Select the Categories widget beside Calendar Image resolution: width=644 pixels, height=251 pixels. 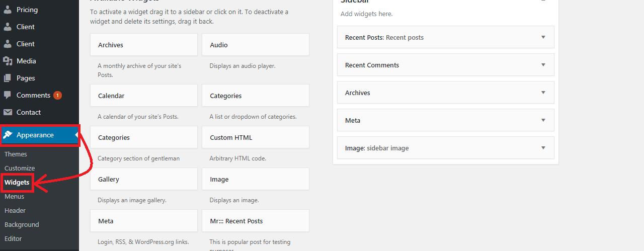[256, 96]
